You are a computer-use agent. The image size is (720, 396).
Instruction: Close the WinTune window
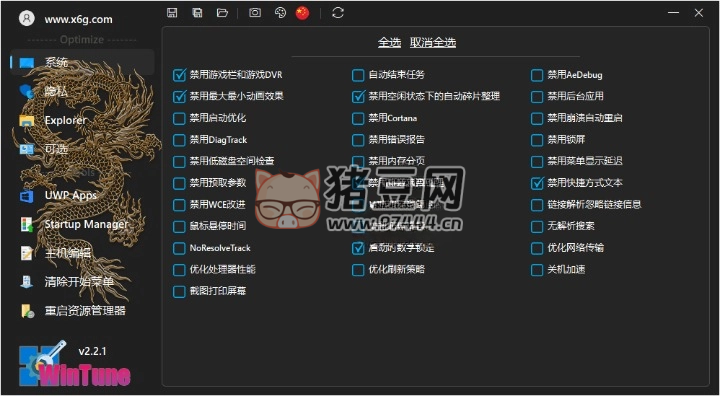pyautogui.click(x=699, y=13)
